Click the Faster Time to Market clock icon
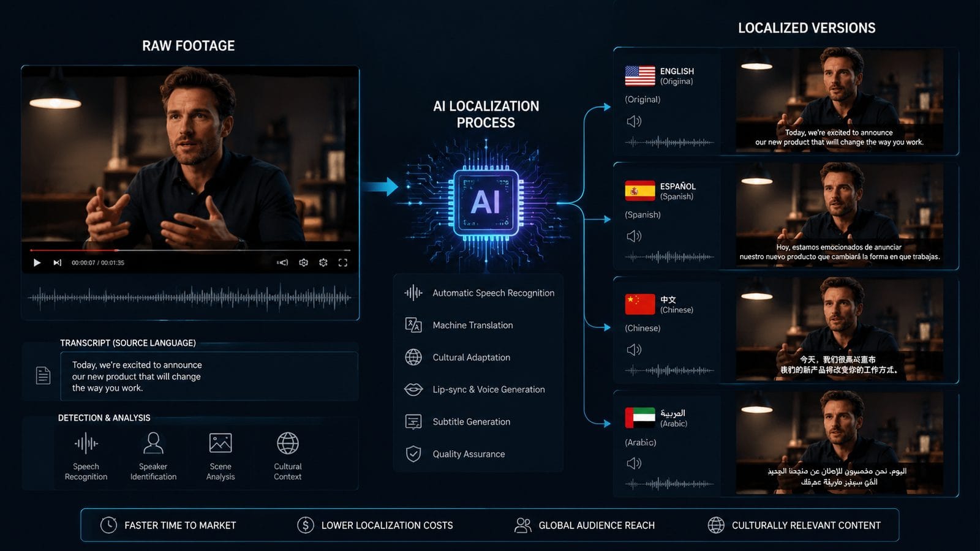Image resolution: width=980 pixels, height=551 pixels. [108, 525]
